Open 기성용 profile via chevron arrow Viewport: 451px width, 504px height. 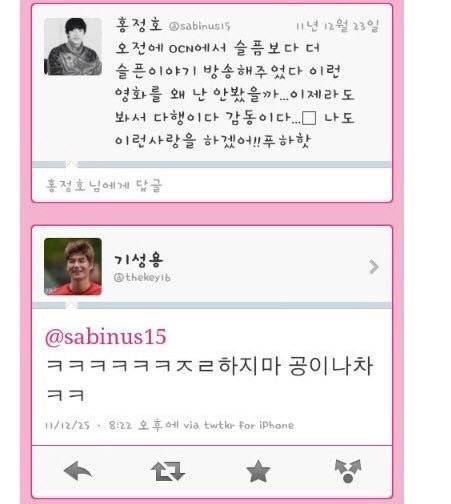pos(374,267)
